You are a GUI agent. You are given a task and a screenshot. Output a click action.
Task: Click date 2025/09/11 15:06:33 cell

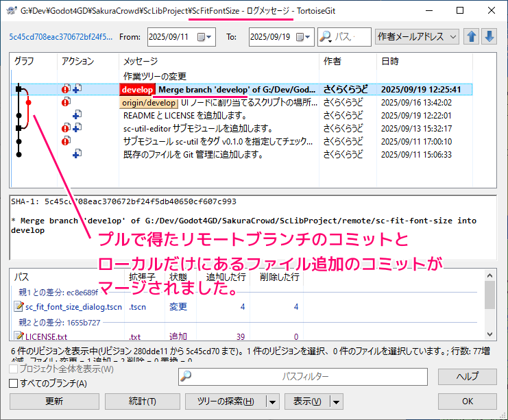click(416, 154)
